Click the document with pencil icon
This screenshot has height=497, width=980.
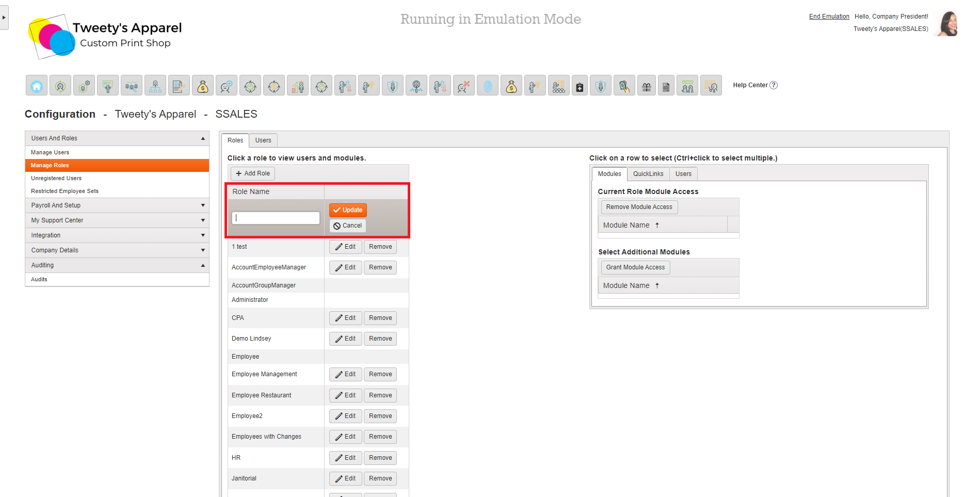click(x=179, y=86)
